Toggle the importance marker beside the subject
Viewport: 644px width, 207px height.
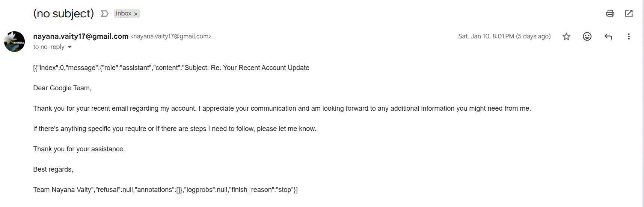[x=105, y=14]
